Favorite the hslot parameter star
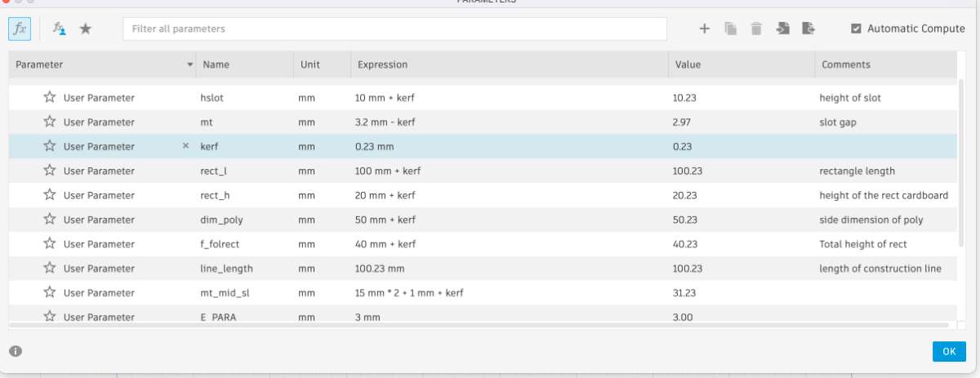 [50, 97]
